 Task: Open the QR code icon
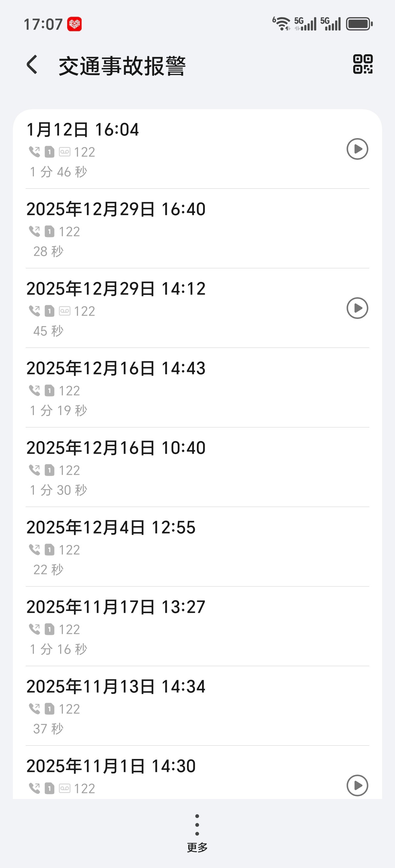(x=363, y=64)
